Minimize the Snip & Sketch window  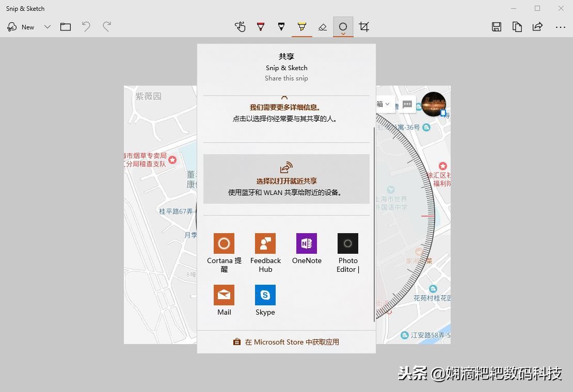click(514, 8)
